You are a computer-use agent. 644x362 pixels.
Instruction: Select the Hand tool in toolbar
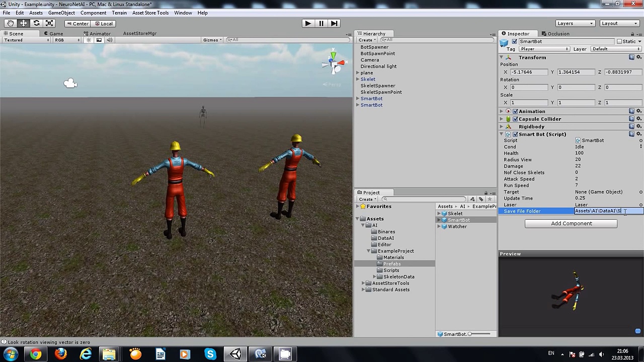pyautogui.click(x=11, y=23)
